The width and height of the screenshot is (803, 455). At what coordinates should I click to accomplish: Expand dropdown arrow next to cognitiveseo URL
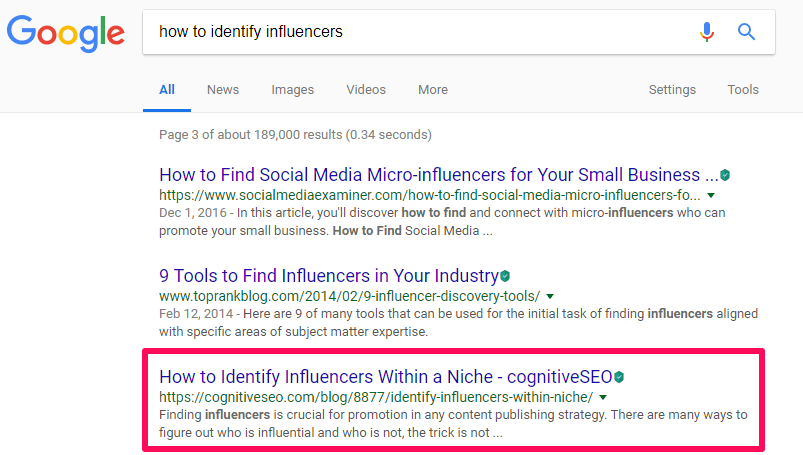(603, 397)
